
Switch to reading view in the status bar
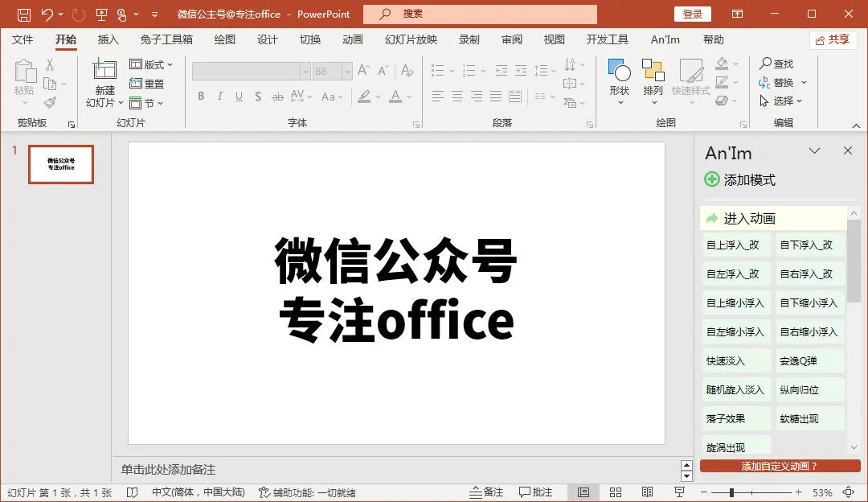coord(647,492)
